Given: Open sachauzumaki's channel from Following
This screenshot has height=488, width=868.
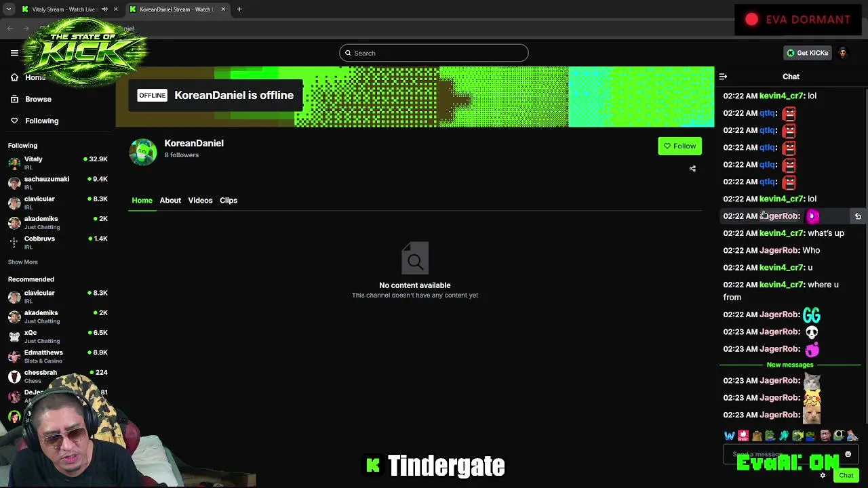Looking at the screenshot, I should (58, 183).
